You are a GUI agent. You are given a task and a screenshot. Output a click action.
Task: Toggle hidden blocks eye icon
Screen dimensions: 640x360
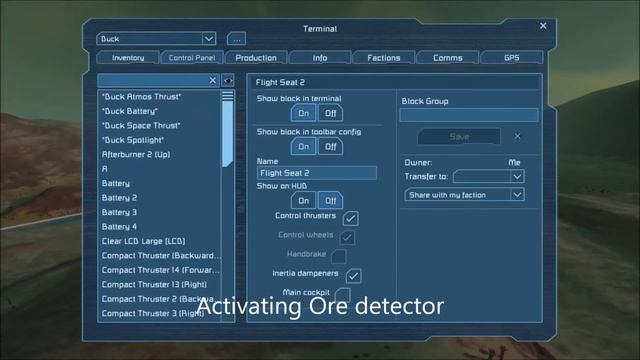[x=228, y=80]
